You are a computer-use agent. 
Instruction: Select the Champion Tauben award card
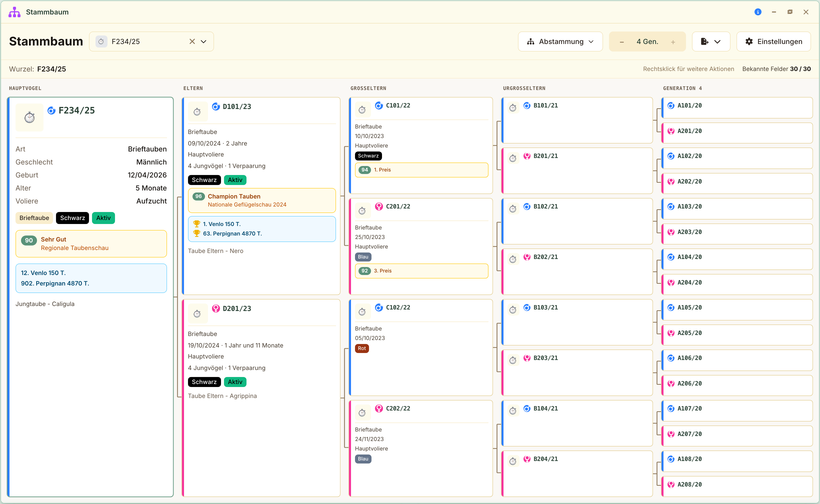[262, 200]
